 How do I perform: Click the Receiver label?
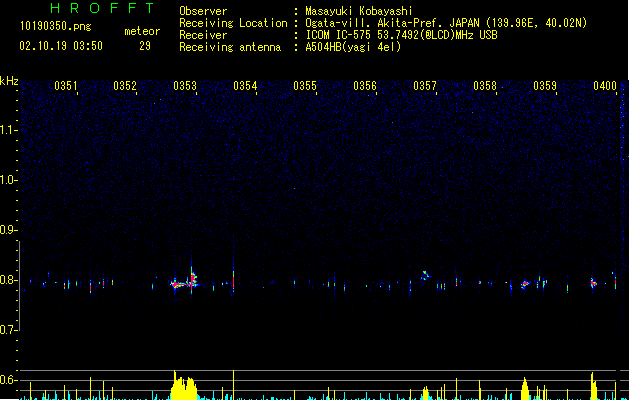click(x=203, y=35)
